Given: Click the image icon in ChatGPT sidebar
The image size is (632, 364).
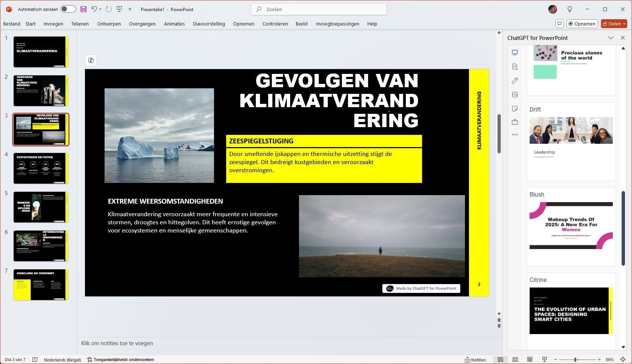Looking at the screenshot, I should pos(515,95).
